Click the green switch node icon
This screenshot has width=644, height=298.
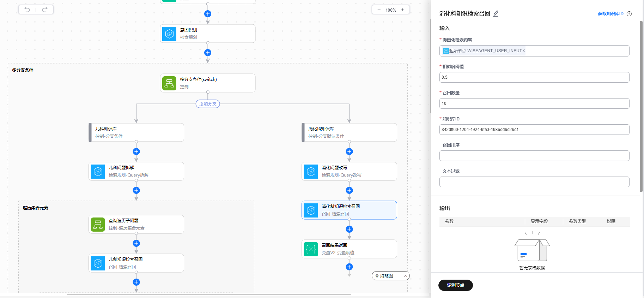169,83
